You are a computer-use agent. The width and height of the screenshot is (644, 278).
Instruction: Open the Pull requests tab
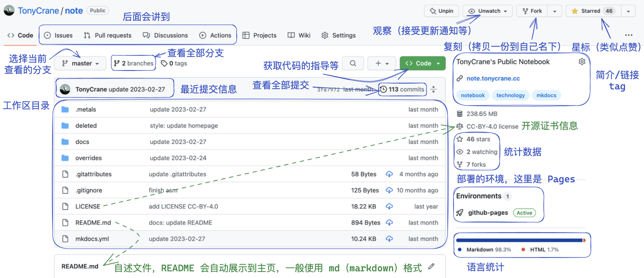pos(108,35)
